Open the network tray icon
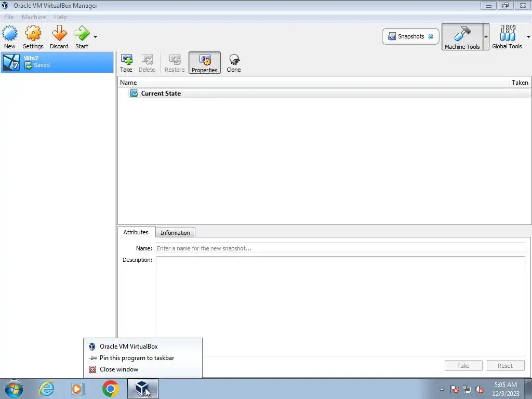Viewport: 532px width, 399px height. pos(467,389)
